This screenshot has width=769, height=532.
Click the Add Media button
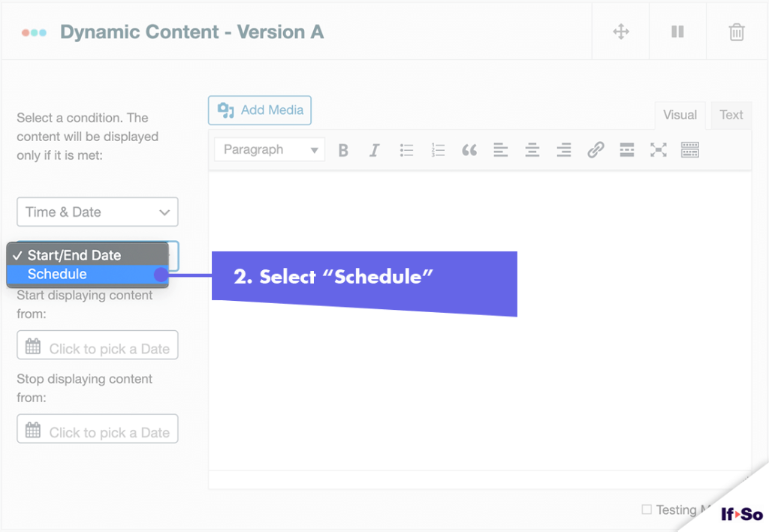[x=259, y=110]
